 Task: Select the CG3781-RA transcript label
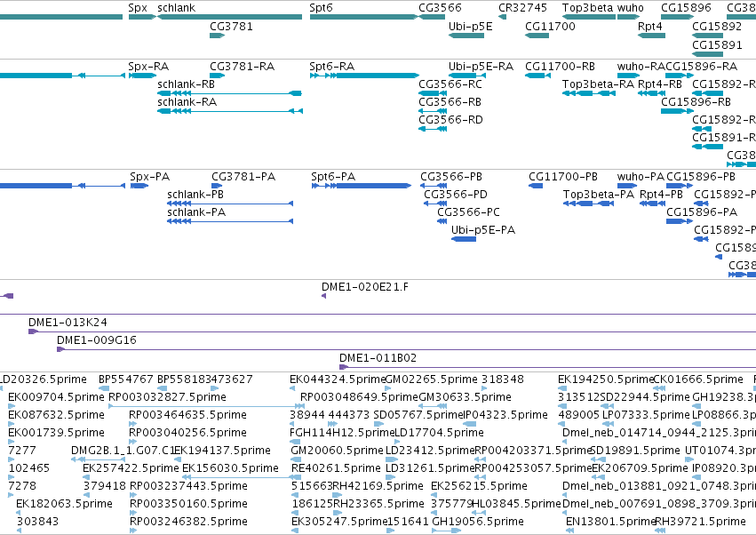[x=242, y=67]
